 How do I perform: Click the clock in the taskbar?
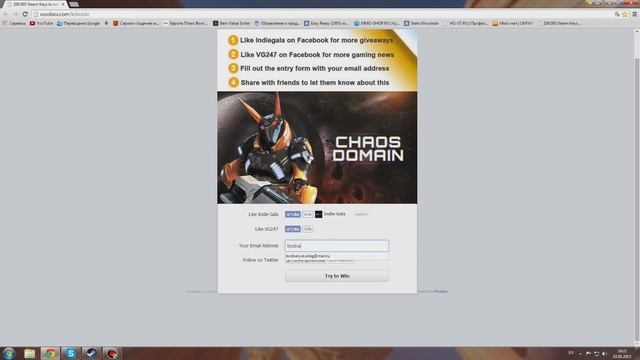(622, 353)
